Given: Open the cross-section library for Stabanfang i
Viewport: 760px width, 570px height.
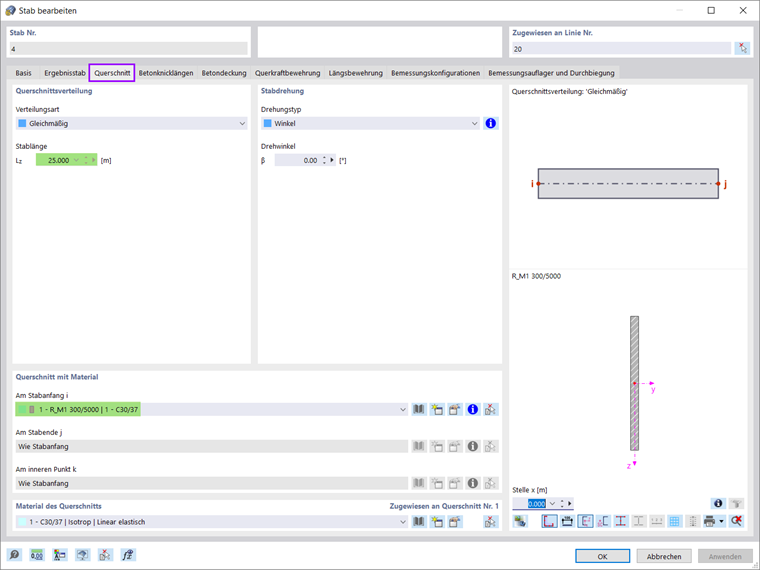Looking at the screenshot, I should coord(419,410).
